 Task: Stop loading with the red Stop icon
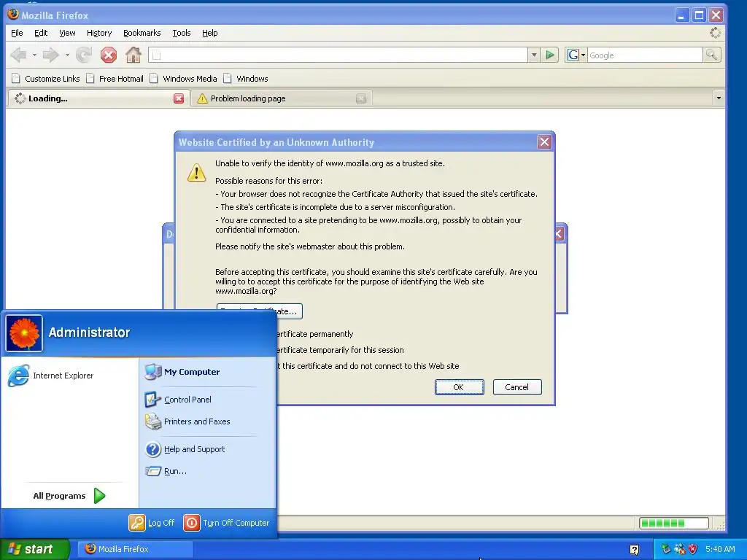coord(109,55)
